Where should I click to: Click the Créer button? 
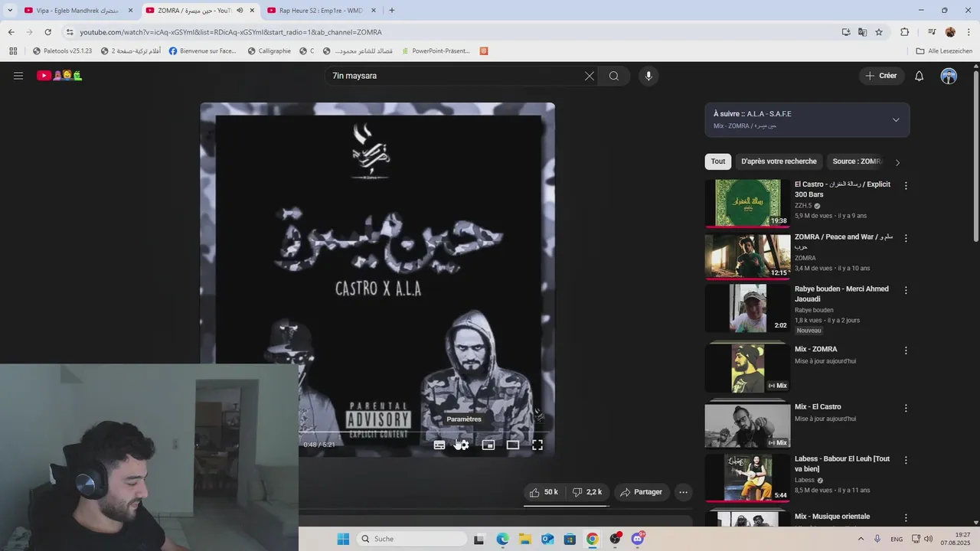[x=881, y=76]
